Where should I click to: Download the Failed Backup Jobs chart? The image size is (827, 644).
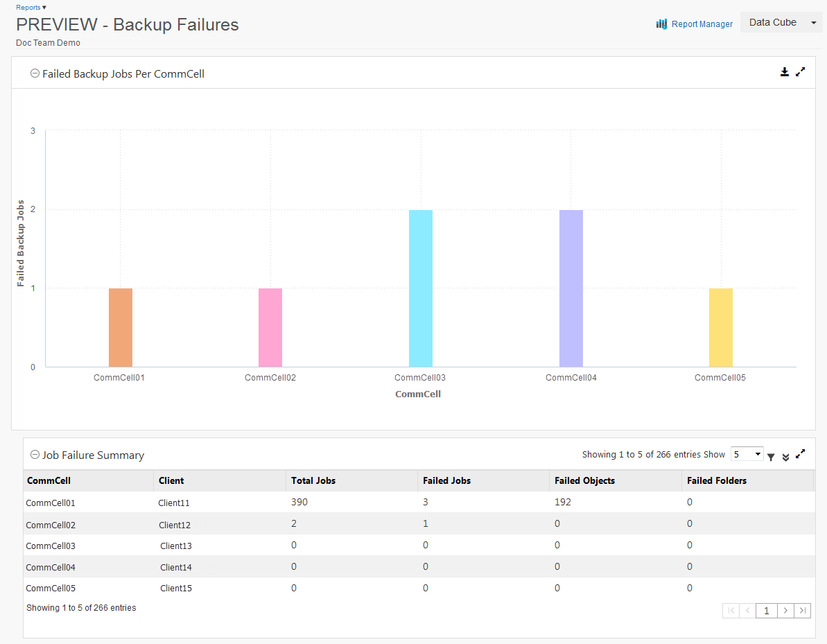784,72
